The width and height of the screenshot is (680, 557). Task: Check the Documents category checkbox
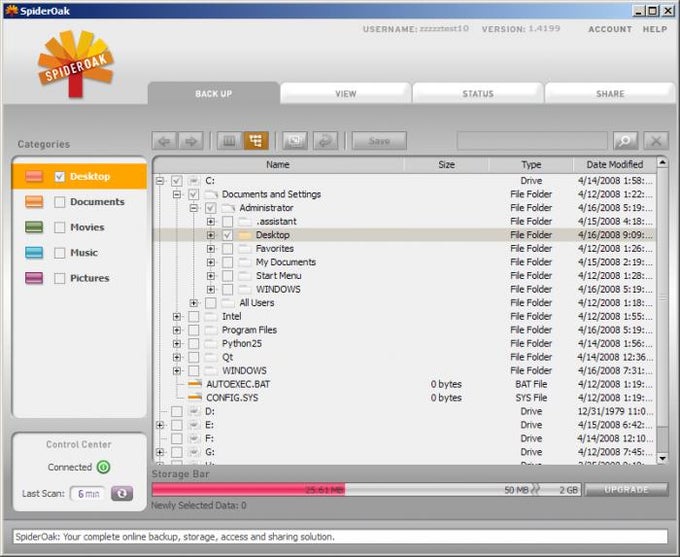coord(59,202)
